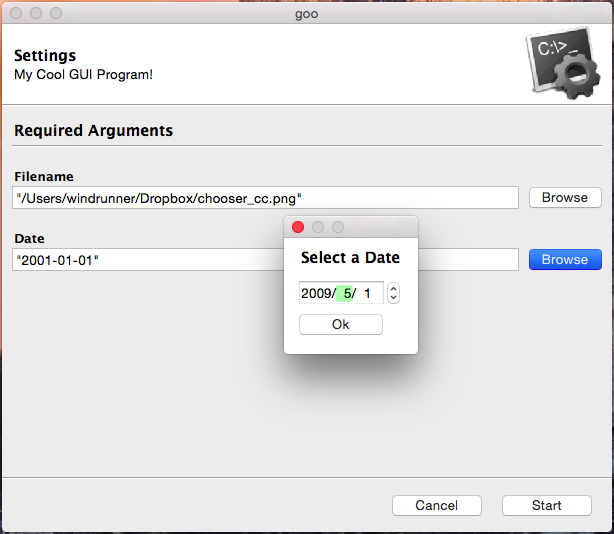Browse for a Filename
The height and width of the screenshot is (534, 614).
(x=565, y=198)
